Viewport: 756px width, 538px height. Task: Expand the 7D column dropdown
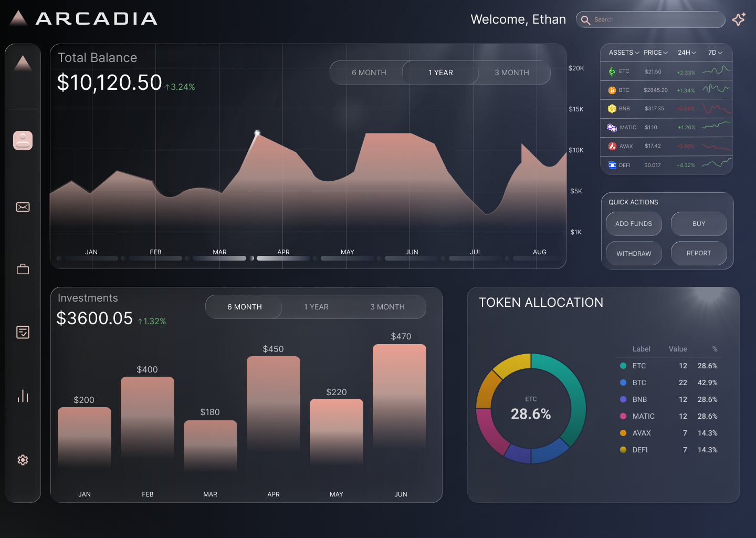pos(715,53)
